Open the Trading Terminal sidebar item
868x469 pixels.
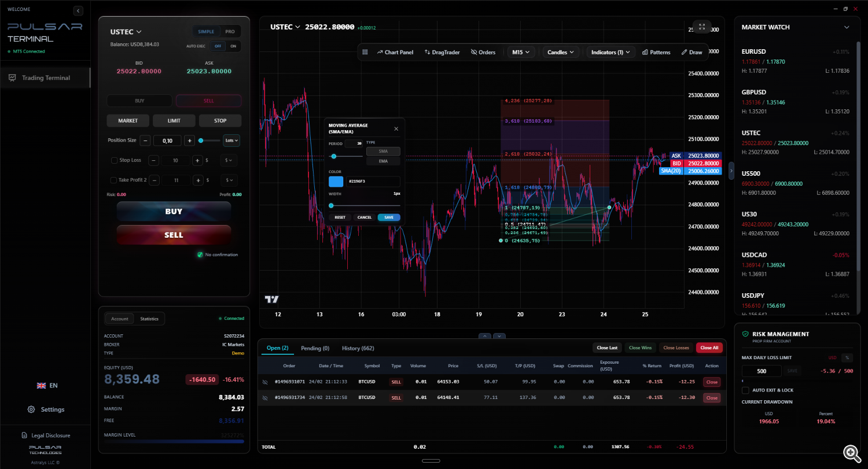(45, 78)
